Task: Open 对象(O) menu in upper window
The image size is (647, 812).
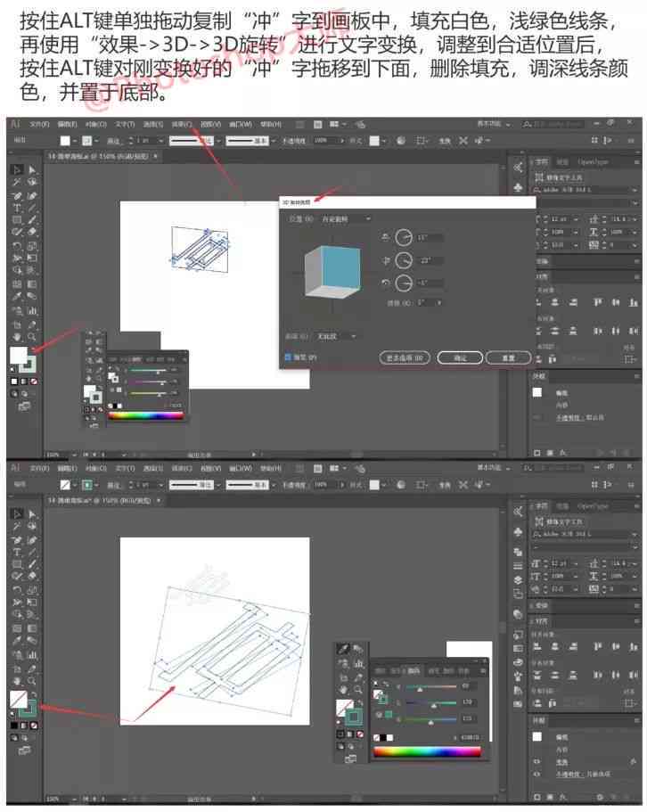Action: click(x=95, y=124)
